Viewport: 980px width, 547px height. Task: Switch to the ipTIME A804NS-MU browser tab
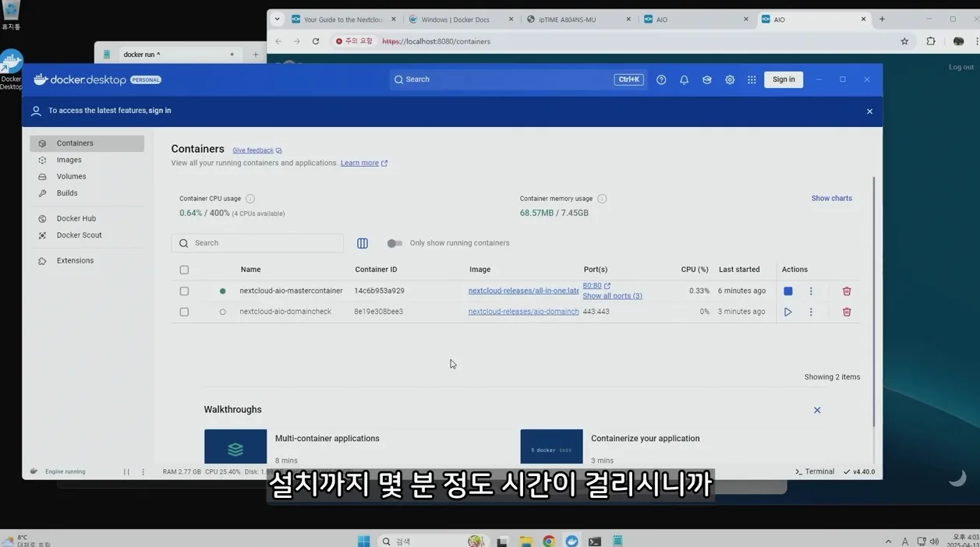[578, 19]
